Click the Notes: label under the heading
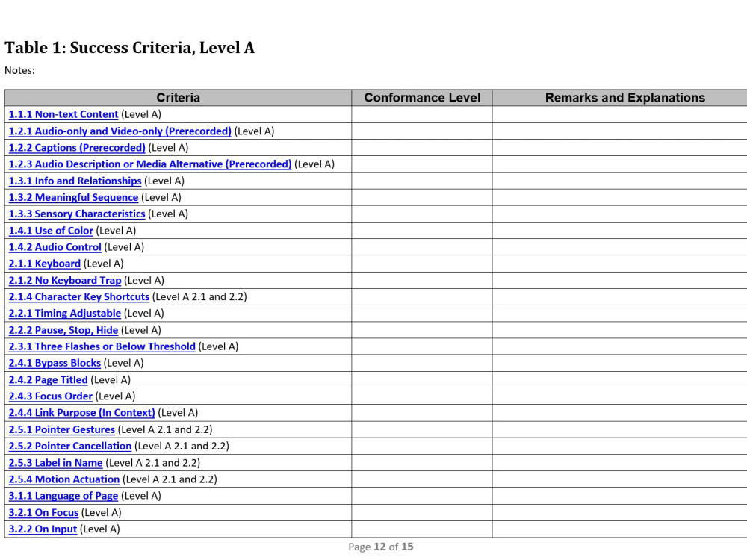This screenshot has width=747, height=560. pyautogui.click(x=19, y=70)
